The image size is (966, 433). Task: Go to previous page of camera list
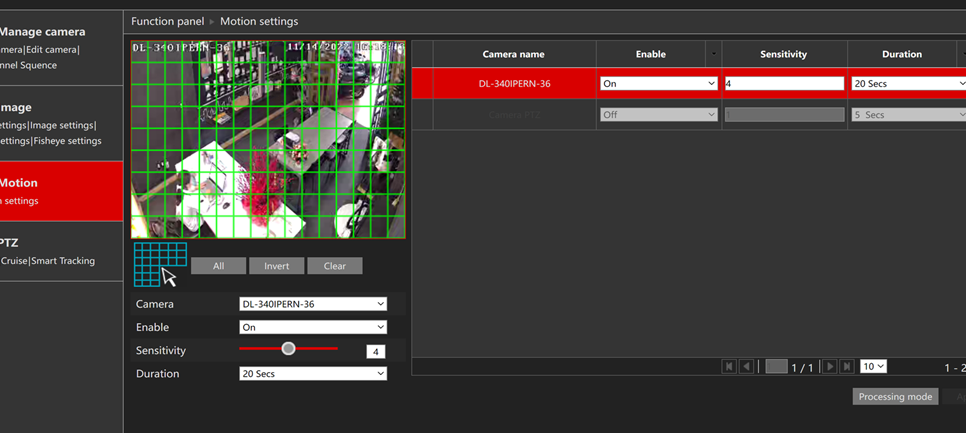[x=746, y=366]
